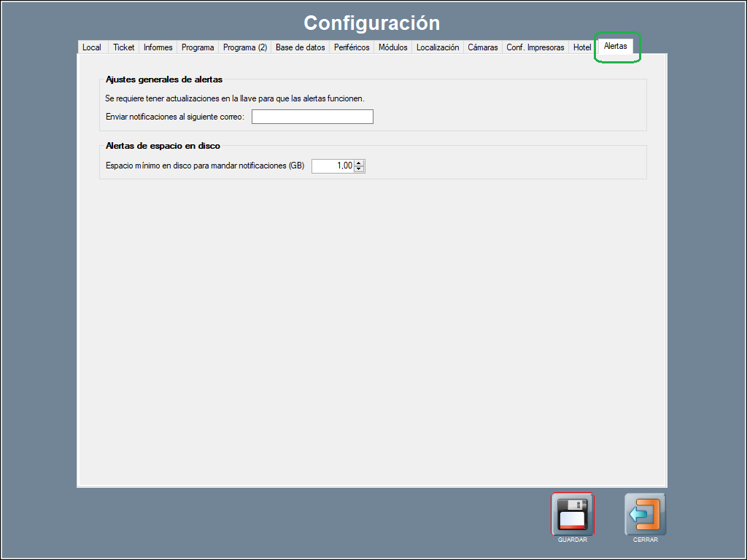Open the Programa (2) tab
Viewport: 747px width, 560px height.
pos(245,47)
